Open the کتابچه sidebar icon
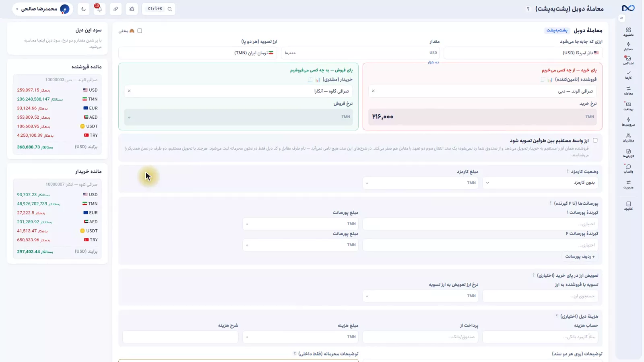This screenshot has height=362, width=644. (628, 206)
